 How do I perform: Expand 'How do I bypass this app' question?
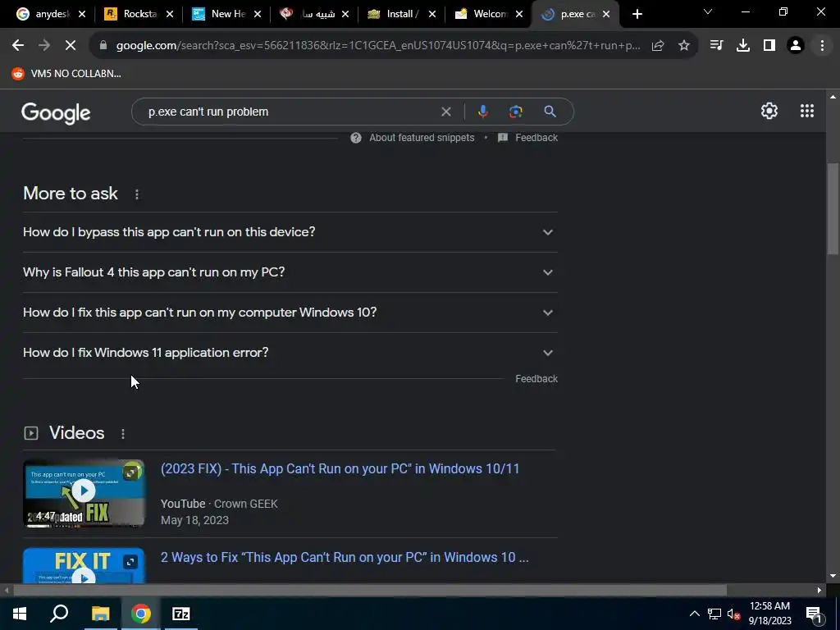click(x=290, y=232)
